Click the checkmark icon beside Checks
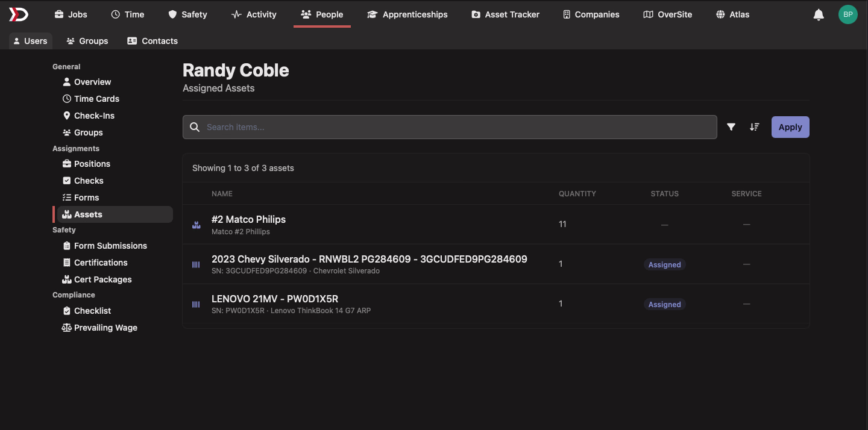This screenshot has height=430, width=868. [67, 181]
